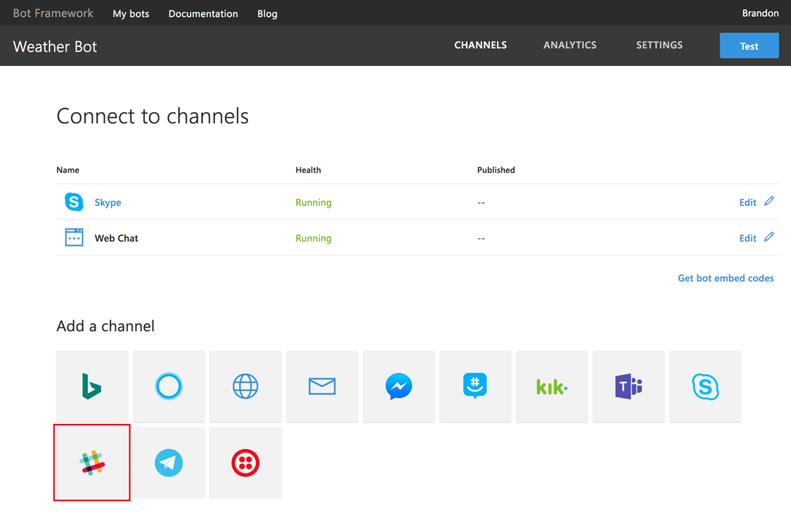Click Running status in Web Chat row

tap(314, 238)
